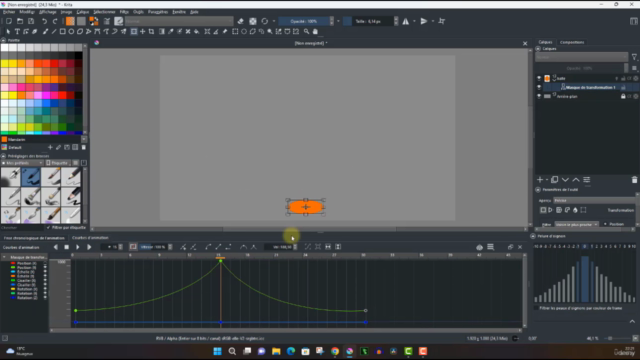Select the Freehand Brush tool
Viewport: 640px width, 360px height.
click(x=45, y=31)
